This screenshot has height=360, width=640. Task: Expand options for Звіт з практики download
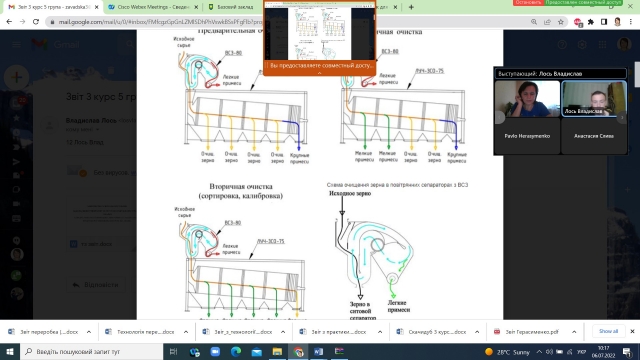pyautogui.click(x=380, y=332)
